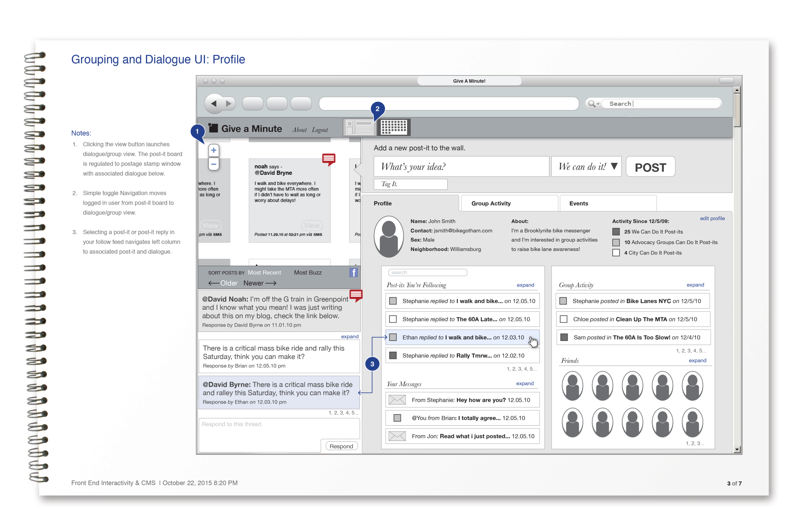This screenshot has width=798, height=532.
Task: Click search box in Following panel
Action: (x=427, y=272)
